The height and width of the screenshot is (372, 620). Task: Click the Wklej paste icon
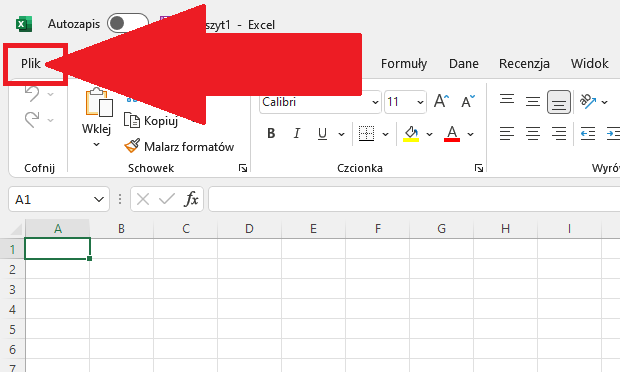click(99, 103)
